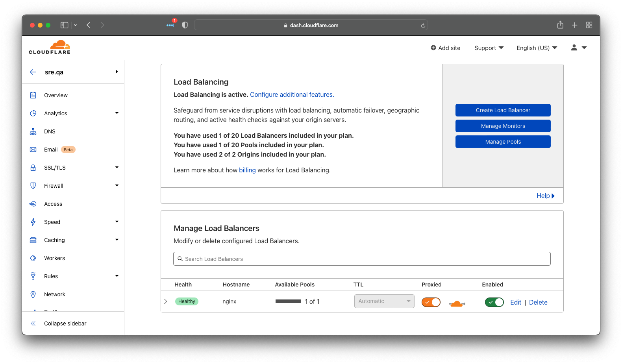This screenshot has width=622, height=364.
Task: Go back with Safari back arrow
Action: (x=89, y=25)
